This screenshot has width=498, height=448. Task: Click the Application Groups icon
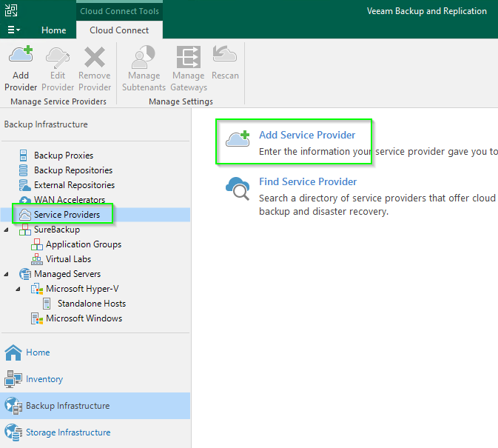(37, 244)
